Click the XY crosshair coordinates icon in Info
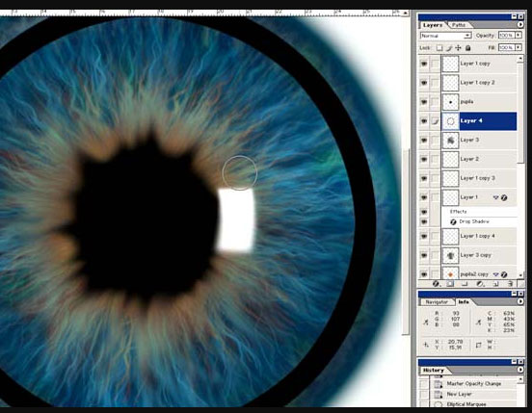Image resolution: width=532 pixels, height=413 pixels. pos(426,345)
